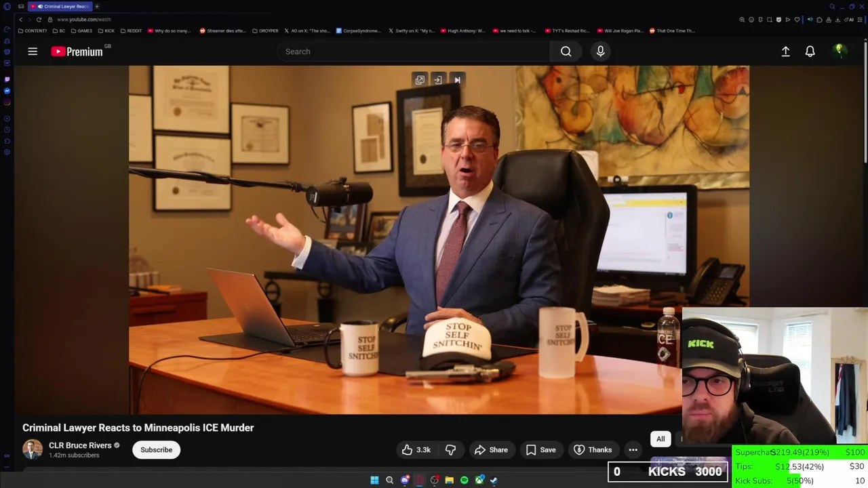Screen dimensions: 868x488
Task: Open Spotify from the taskbar
Action: 464,480
